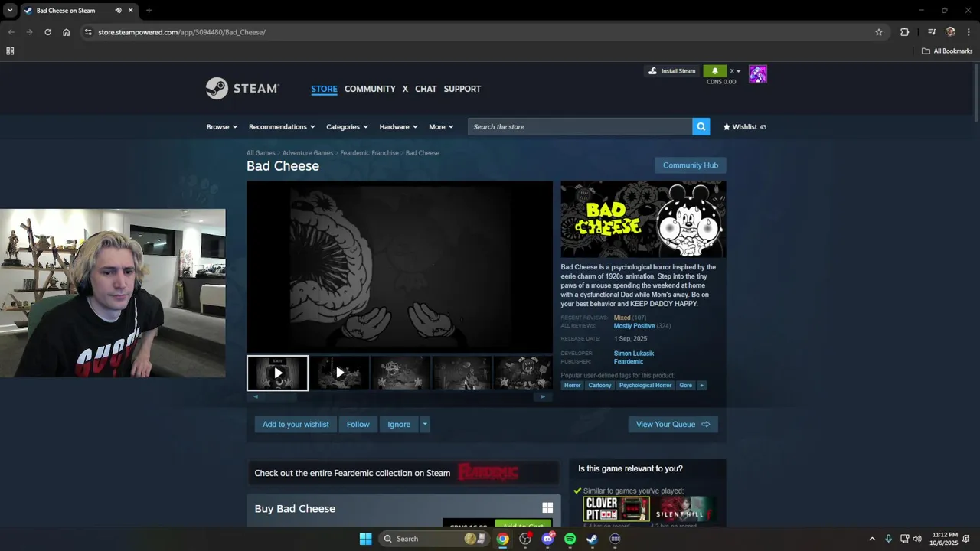This screenshot has width=980, height=551.
Task: Open the Hardware dropdown menu
Action: click(x=398, y=127)
